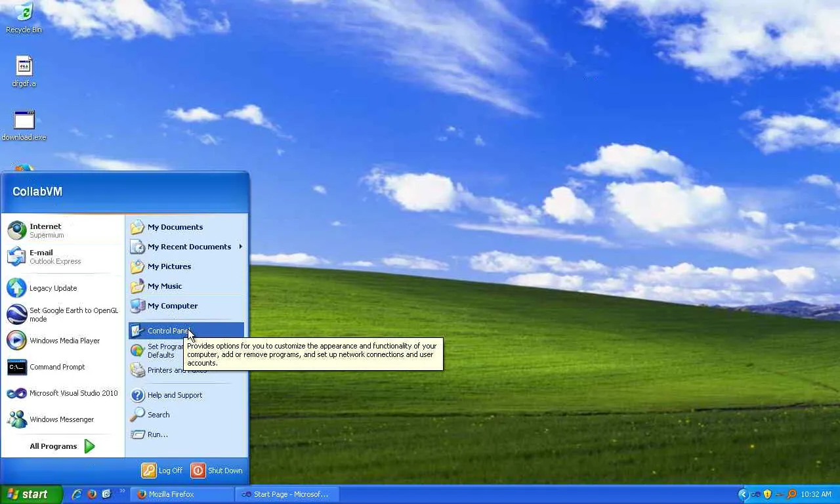This screenshot has height=504, width=840.
Task: Open the My Music folder
Action: [x=186, y=286]
